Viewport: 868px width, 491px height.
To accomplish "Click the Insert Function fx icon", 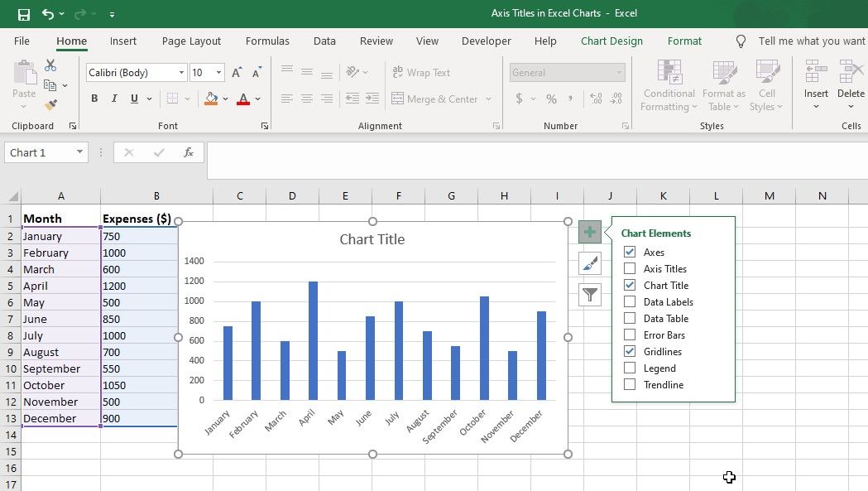I will [x=189, y=152].
